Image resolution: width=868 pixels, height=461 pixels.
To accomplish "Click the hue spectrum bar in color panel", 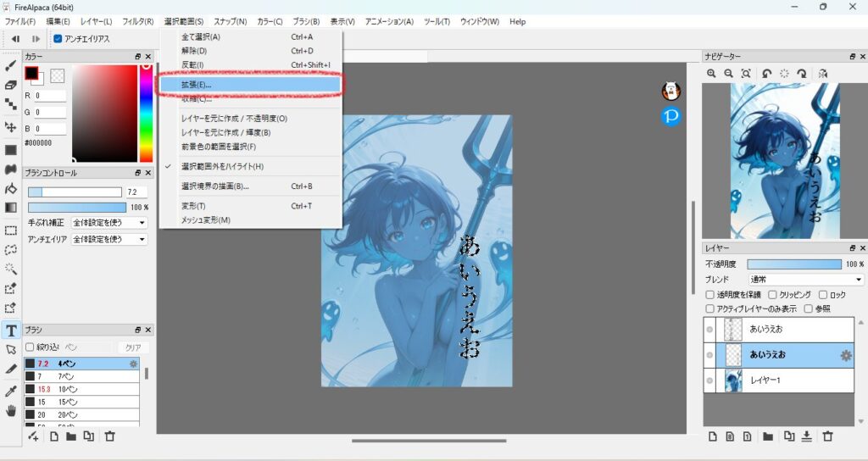I will (x=146, y=113).
